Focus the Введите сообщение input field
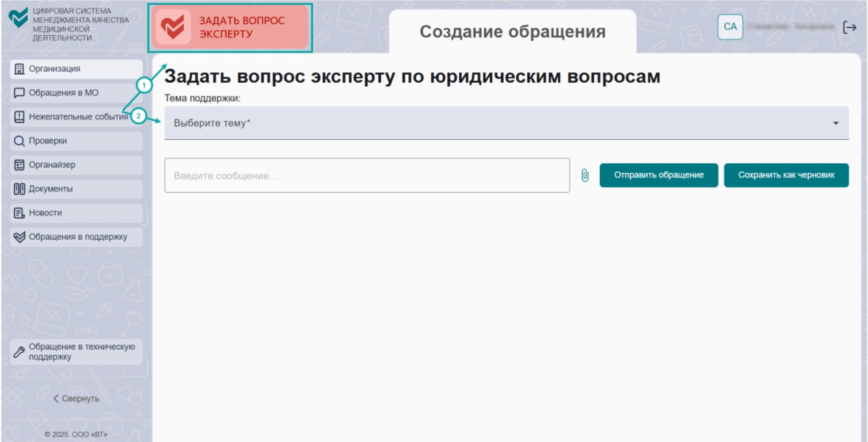The height and width of the screenshot is (442, 868). coord(367,175)
